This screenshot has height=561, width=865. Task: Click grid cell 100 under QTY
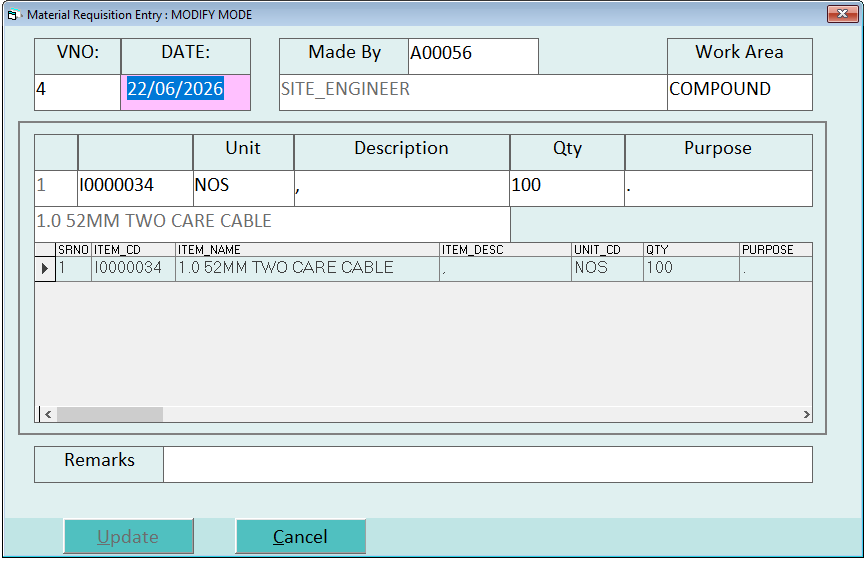coord(691,269)
